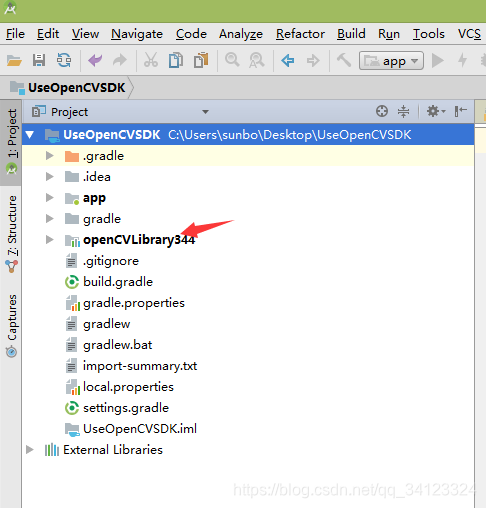Open the Tools menu
486x508 pixels.
pos(429,34)
